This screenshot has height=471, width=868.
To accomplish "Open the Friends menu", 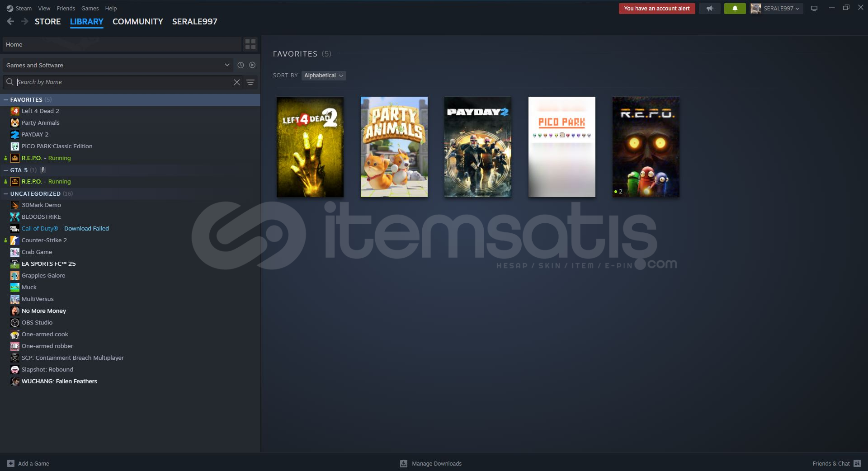I will pos(66,8).
